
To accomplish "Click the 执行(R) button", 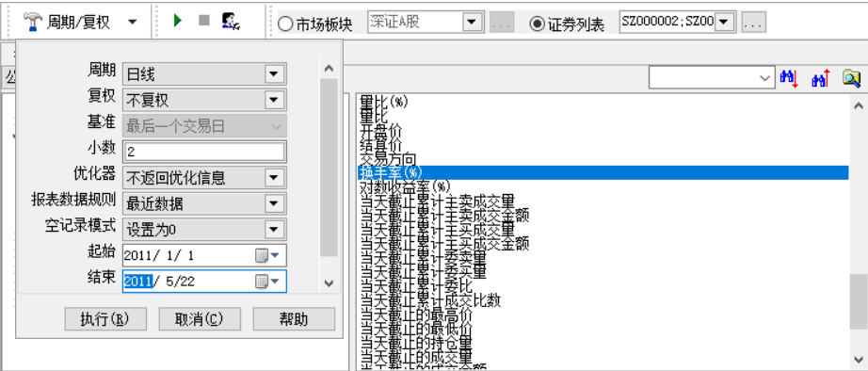I will click(x=105, y=319).
